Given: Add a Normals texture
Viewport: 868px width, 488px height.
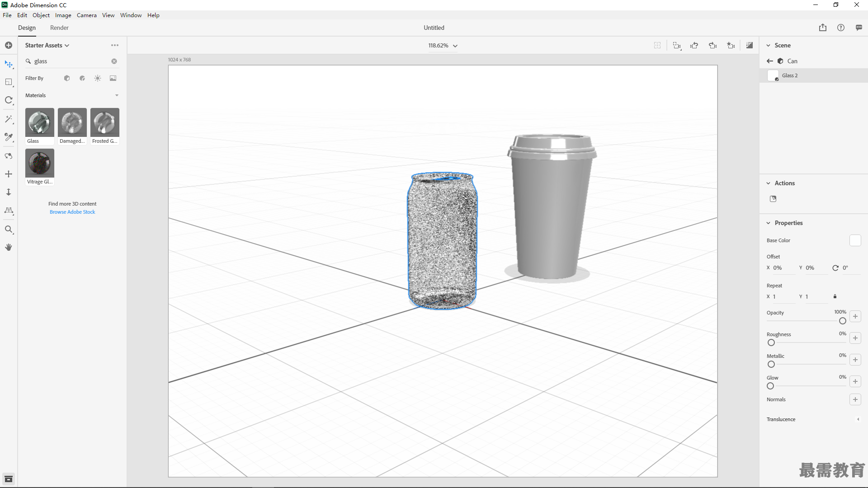Looking at the screenshot, I should (855, 399).
